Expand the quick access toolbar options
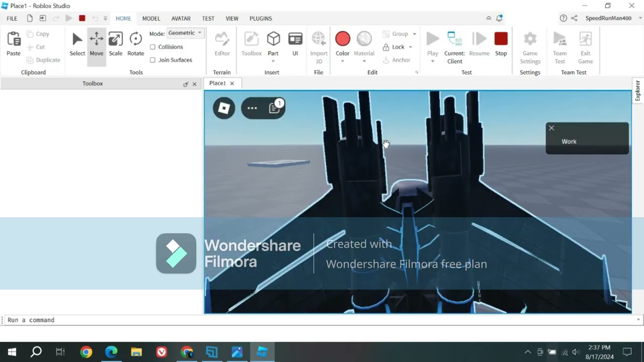Image resolution: width=644 pixels, height=362 pixels. coord(105,18)
